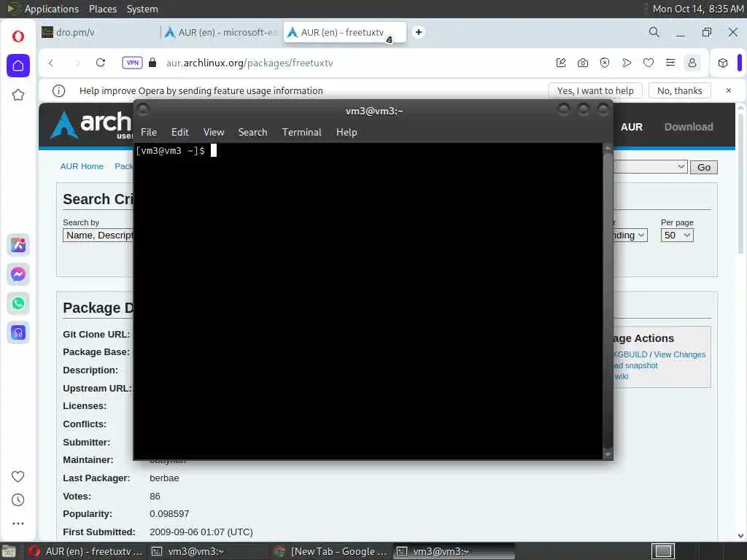Click the send flow arrow icon
Screen dimensions: 747x560
(627, 63)
